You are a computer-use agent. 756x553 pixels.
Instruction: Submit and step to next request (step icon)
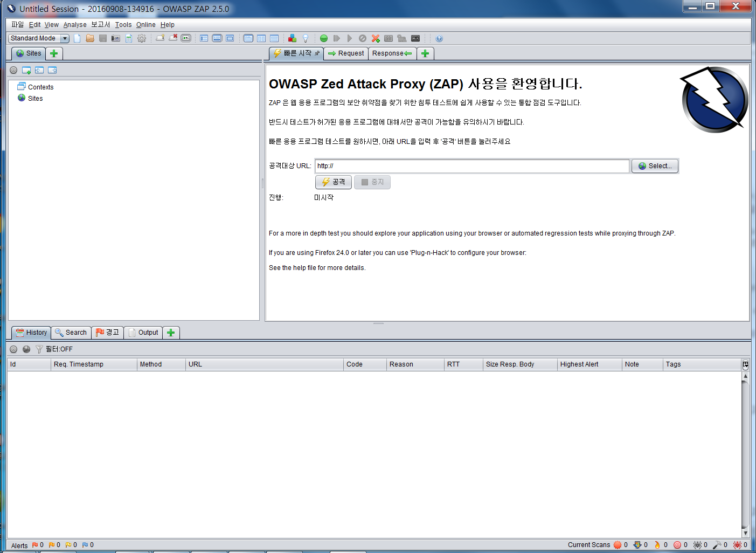(337, 38)
